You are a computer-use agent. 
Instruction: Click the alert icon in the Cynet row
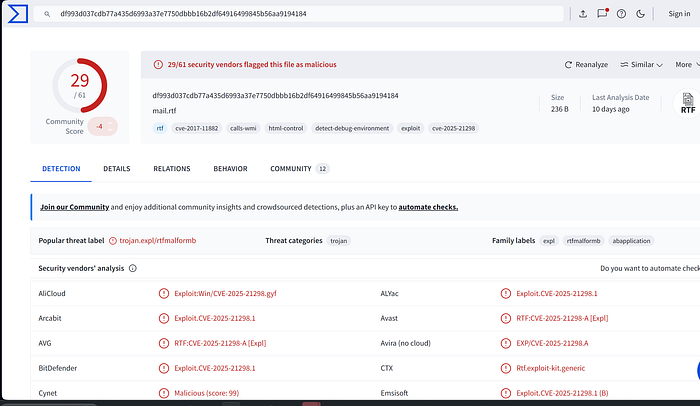[164, 393]
